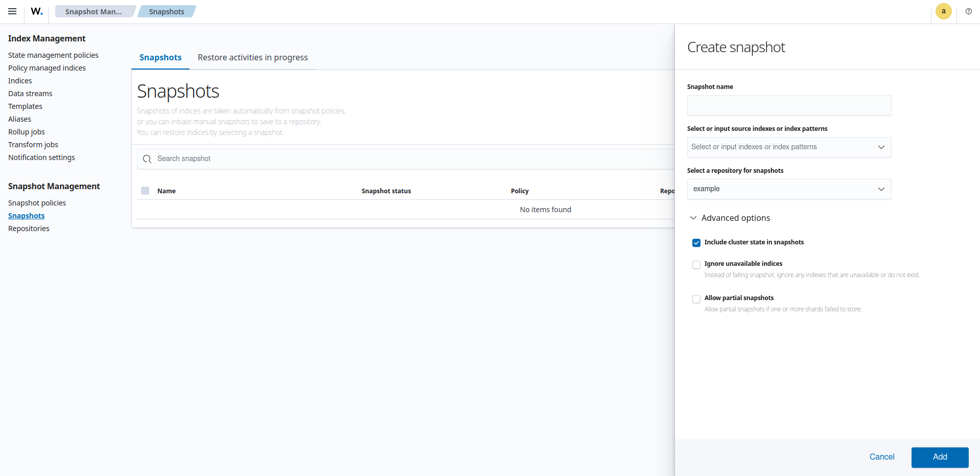Image resolution: width=980 pixels, height=476 pixels.
Task: Collapse the Advanced options section
Action: tap(693, 218)
